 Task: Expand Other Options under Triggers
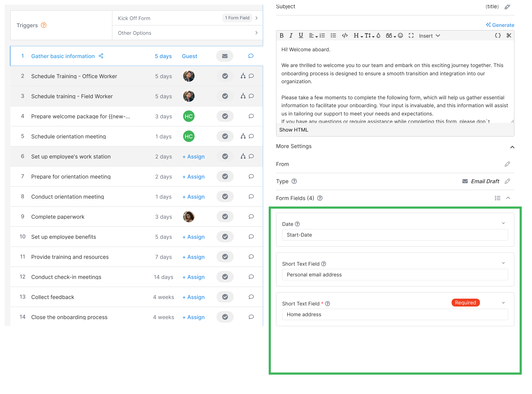(256, 33)
